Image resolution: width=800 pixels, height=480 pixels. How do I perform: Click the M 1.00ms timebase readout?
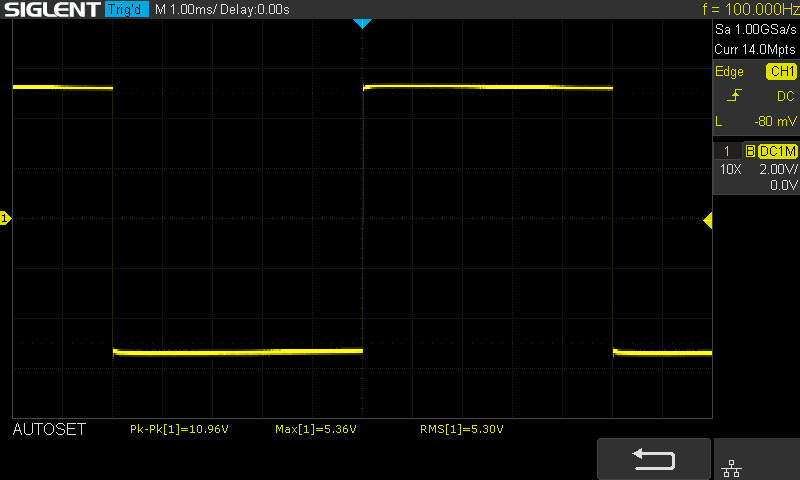(x=185, y=10)
